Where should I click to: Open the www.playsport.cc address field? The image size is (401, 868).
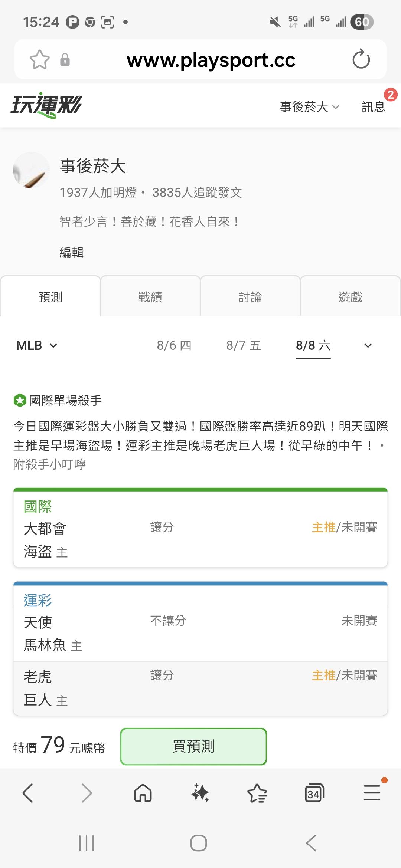tap(211, 60)
